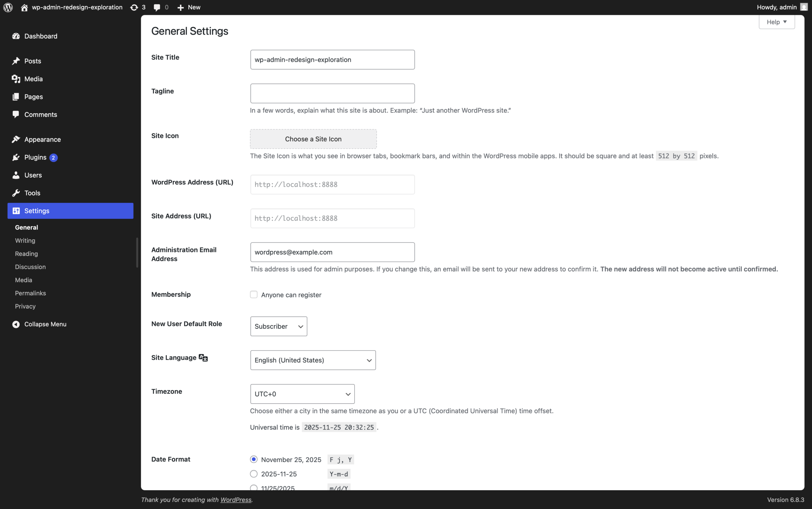Click the Collapse Menu arrow icon

(x=16, y=324)
